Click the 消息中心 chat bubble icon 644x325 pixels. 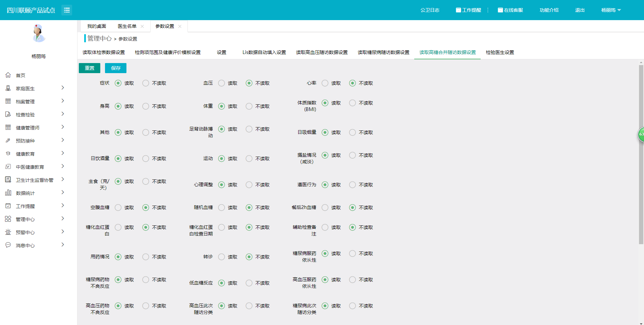8,245
